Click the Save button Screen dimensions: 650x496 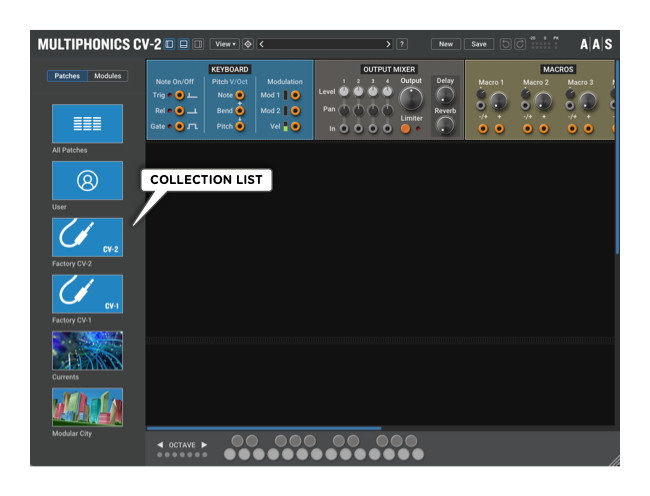479,44
